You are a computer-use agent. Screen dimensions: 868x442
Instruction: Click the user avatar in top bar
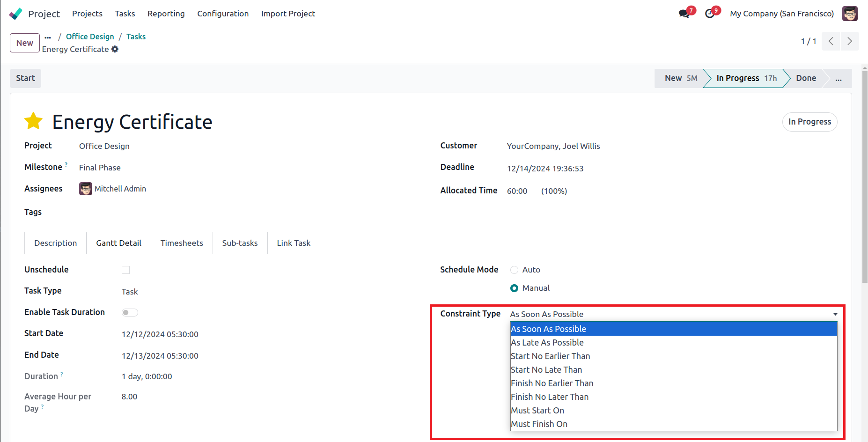(x=849, y=14)
